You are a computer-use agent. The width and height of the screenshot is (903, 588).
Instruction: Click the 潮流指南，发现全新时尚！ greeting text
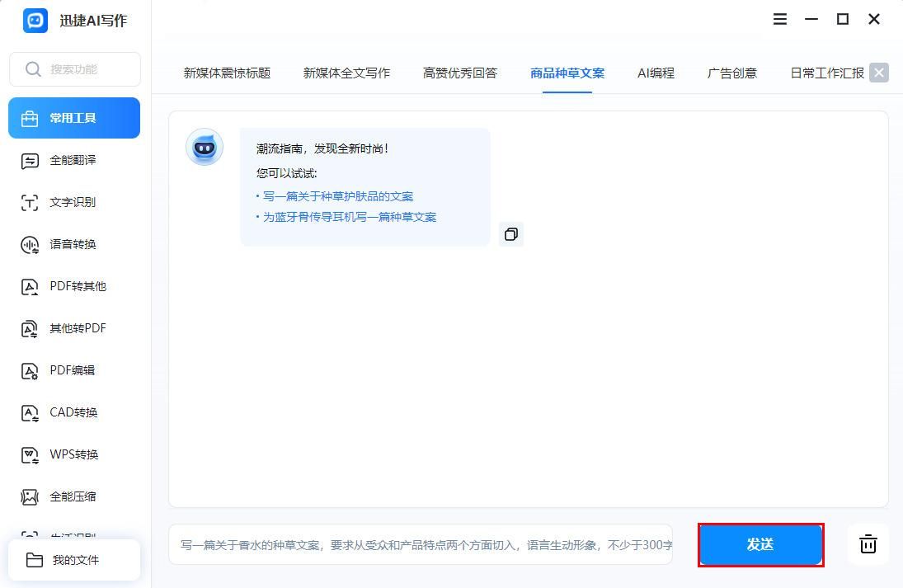322,148
